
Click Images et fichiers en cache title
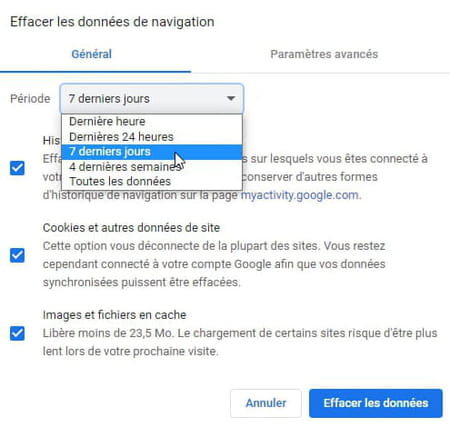pos(114,315)
